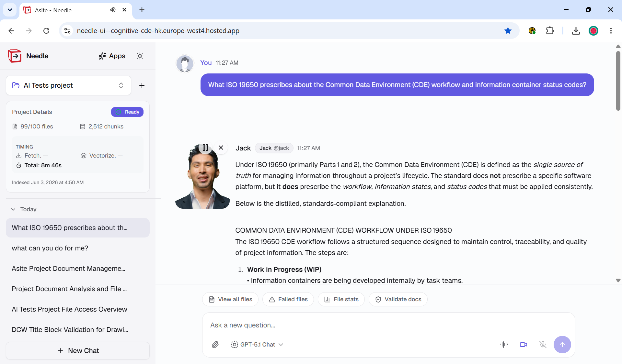
Task: Click the chat vertical scrollbar thumb
Action: (618, 81)
